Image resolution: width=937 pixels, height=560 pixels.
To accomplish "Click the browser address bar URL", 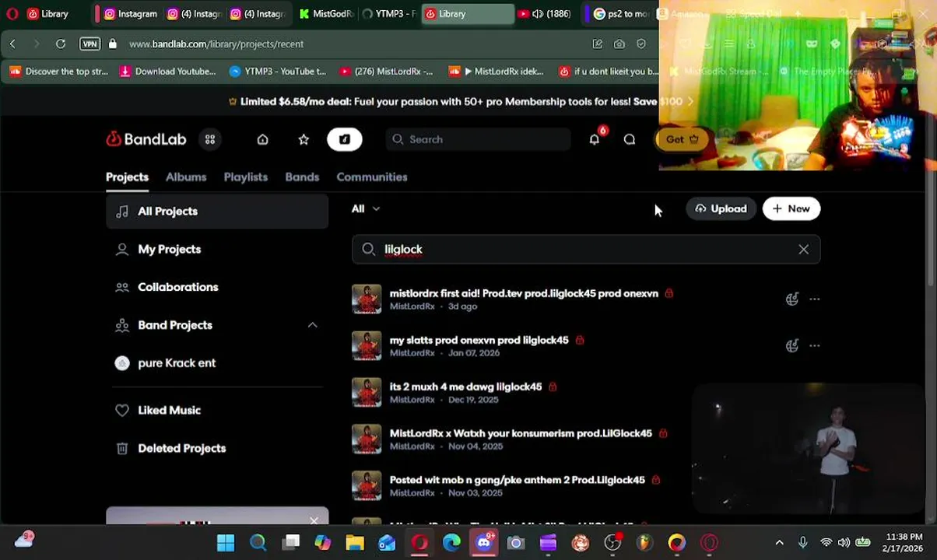I will 216,44.
